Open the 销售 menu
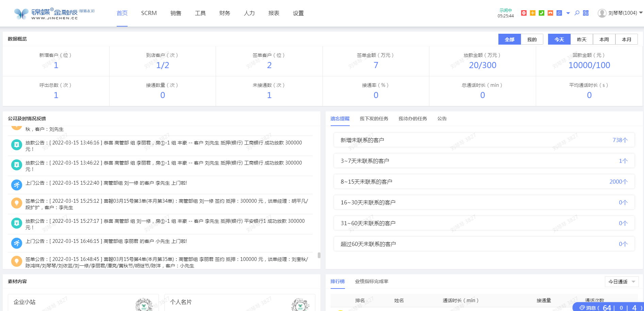Screen dimensions: 644x311 pos(176,13)
